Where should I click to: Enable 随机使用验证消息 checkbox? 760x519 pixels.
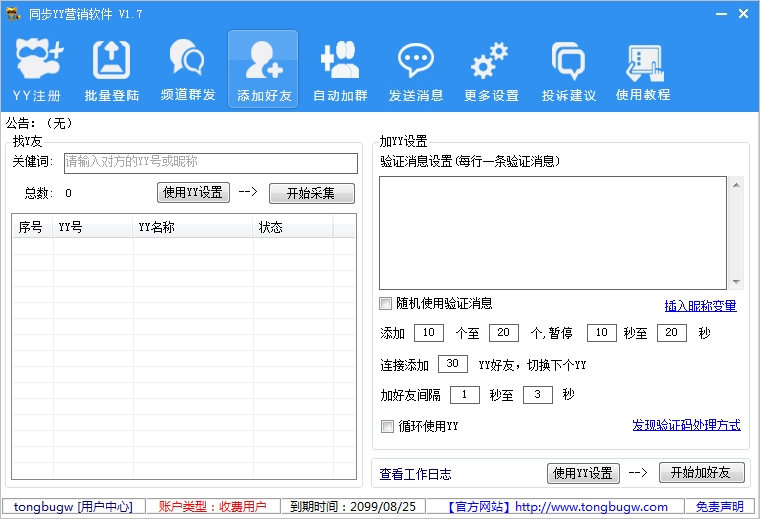(x=385, y=304)
